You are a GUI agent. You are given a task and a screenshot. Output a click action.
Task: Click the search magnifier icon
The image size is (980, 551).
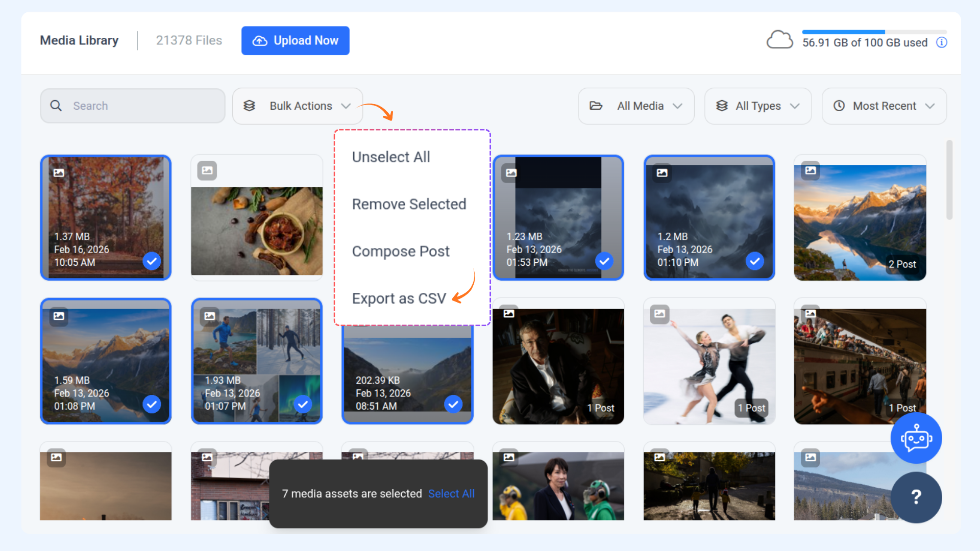pos(56,106)
